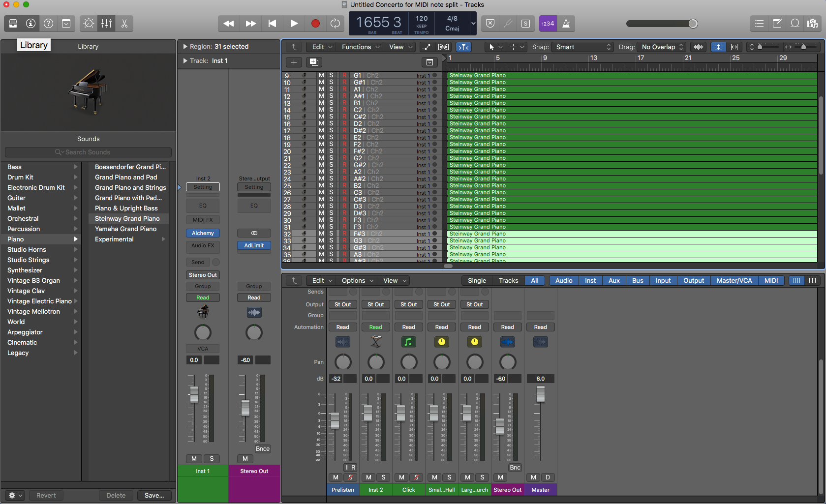Expand the Region inspector disclosure triangle
The image size is (826, 504).
pos(185,47)
